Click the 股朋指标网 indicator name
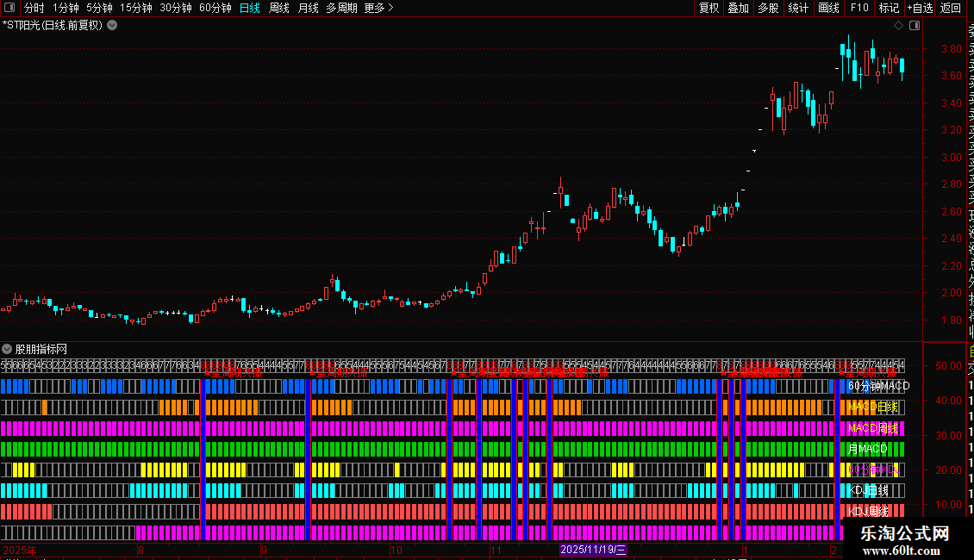This screenshot has height=560, width=974. click(41, 349)
